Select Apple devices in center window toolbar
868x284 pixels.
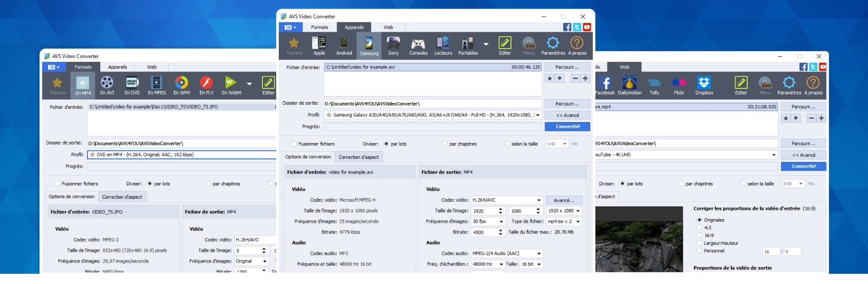(x=319, y=45)
